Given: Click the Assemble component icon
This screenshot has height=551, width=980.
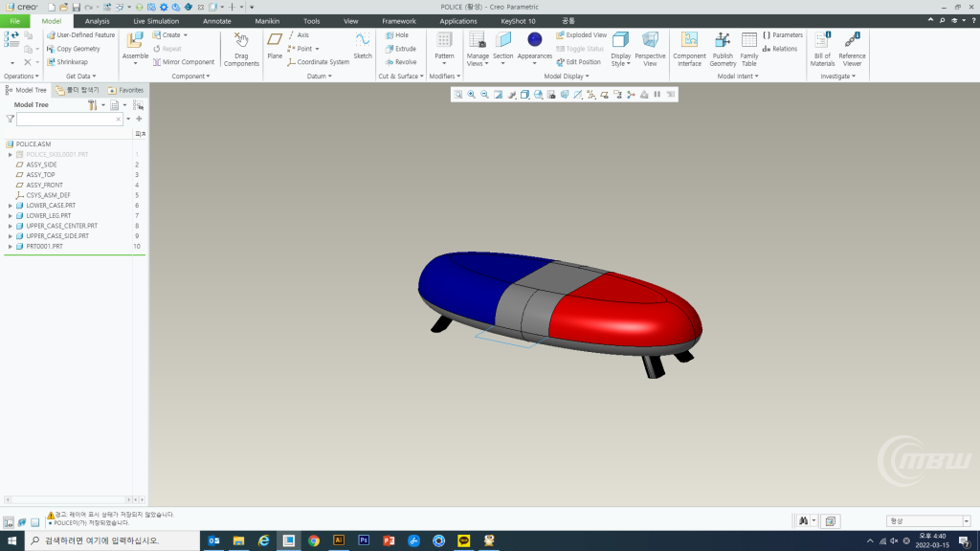Looking at the screenshot, I should click(x=135, y=40).
